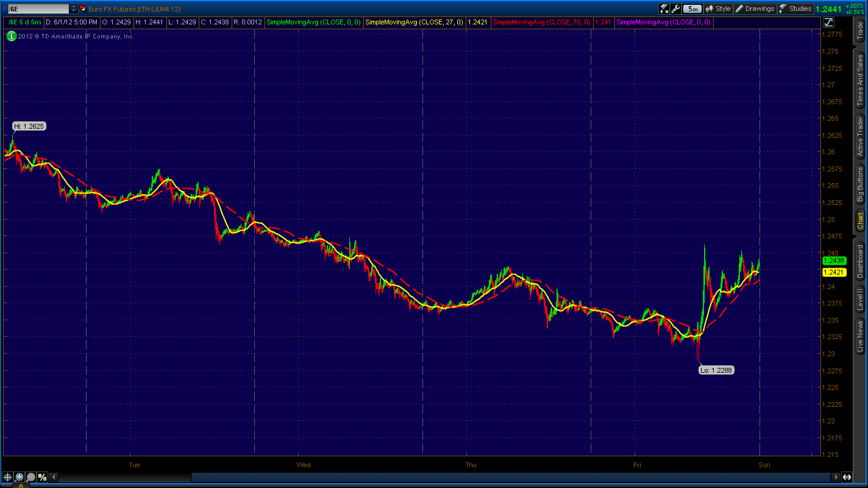This screenshot has height=488, width=868.
Task: Click the R: 0.0012 range value
Action: 248,22
